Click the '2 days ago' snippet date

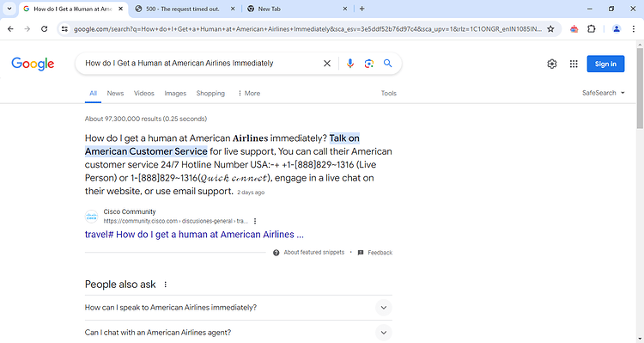(x=251, y=193)
